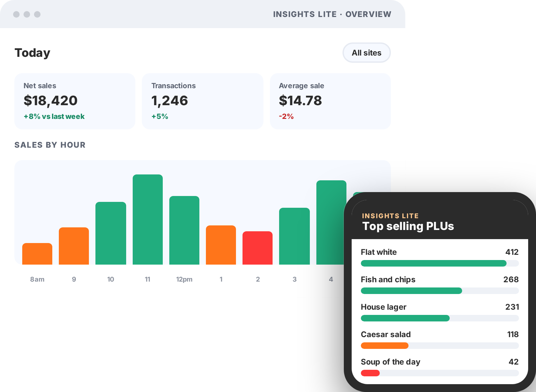This screenshot has width=536, height=392.
Task: Click the 9 o'clock orange bar
Action: (74, 246)
